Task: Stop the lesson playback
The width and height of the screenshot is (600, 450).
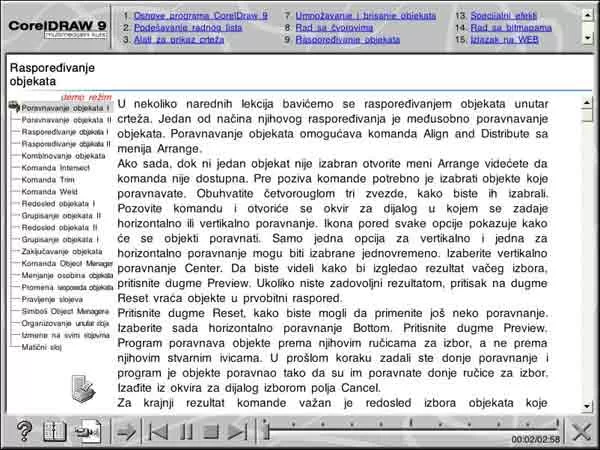Action: (210, 432)
